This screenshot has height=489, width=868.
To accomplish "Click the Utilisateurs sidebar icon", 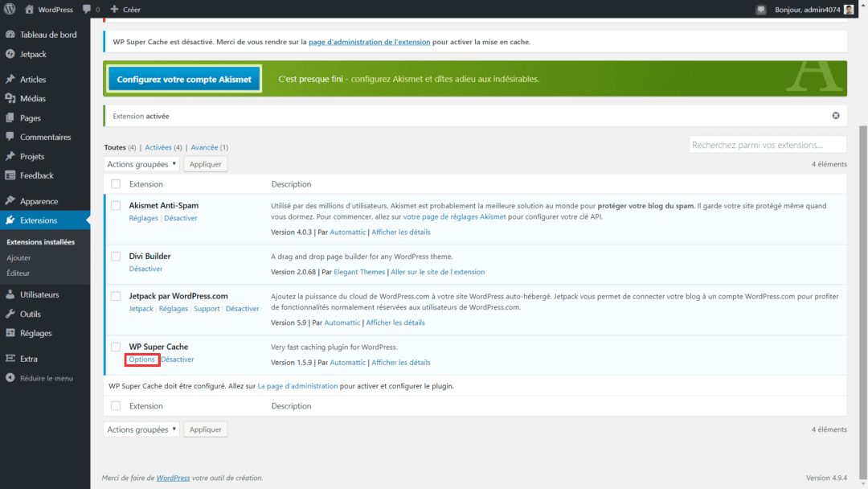I will 10,294.
